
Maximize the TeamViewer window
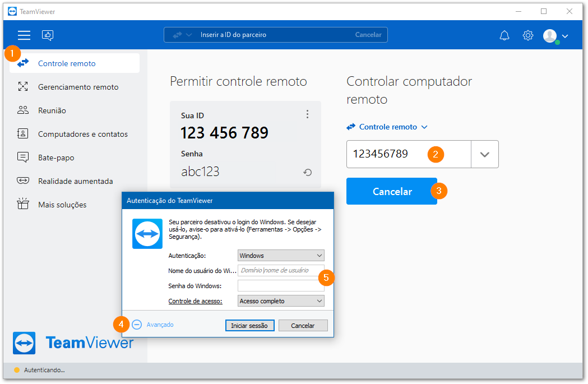pos(544,12)
